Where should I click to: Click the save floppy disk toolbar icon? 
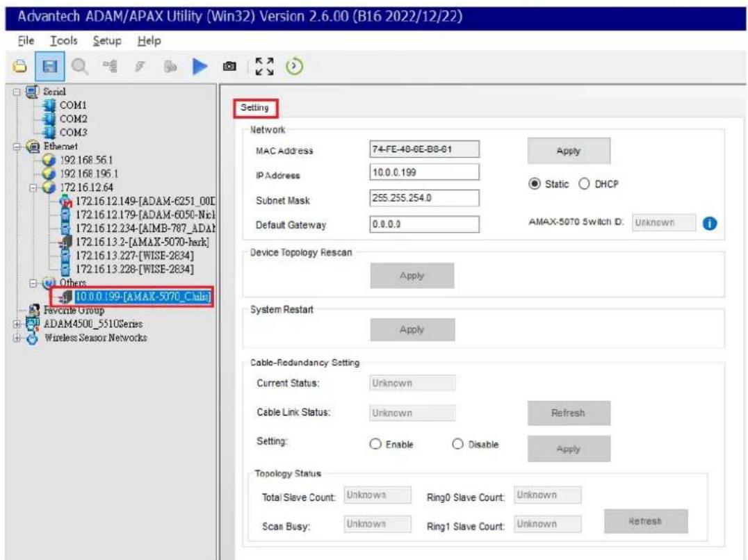tap(49, 66)
